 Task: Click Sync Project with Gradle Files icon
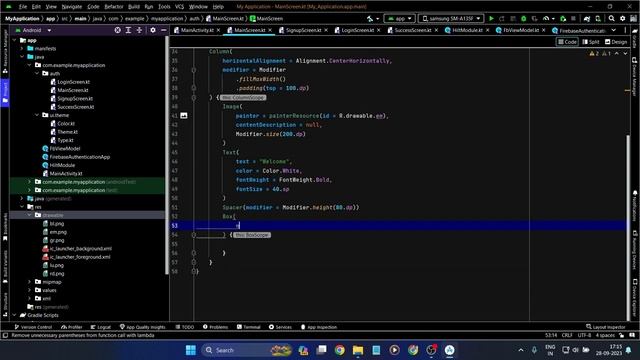tap(587, 18)
